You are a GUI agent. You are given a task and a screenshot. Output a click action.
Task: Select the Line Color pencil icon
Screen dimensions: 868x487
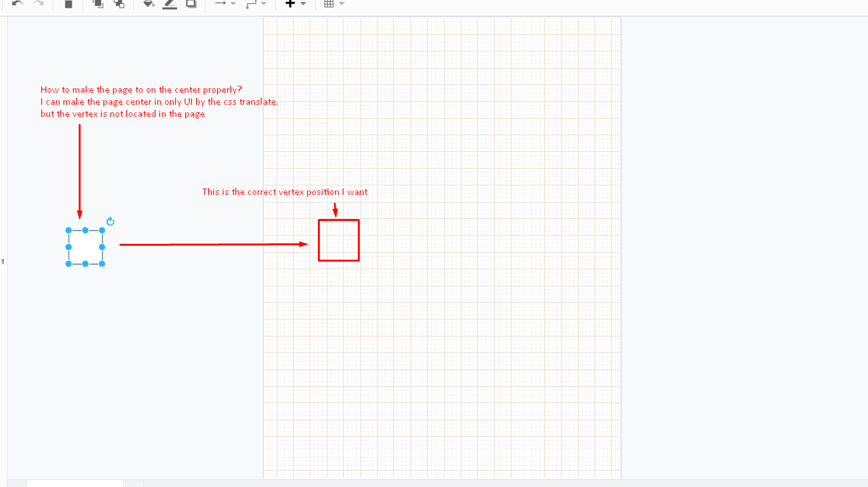pyautogui.click(x=169, y=5)
